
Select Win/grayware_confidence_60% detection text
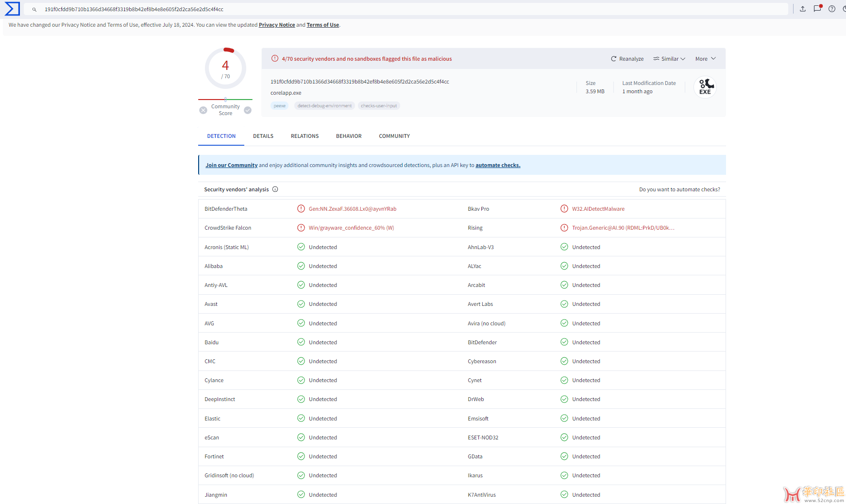tap(352, 228)
